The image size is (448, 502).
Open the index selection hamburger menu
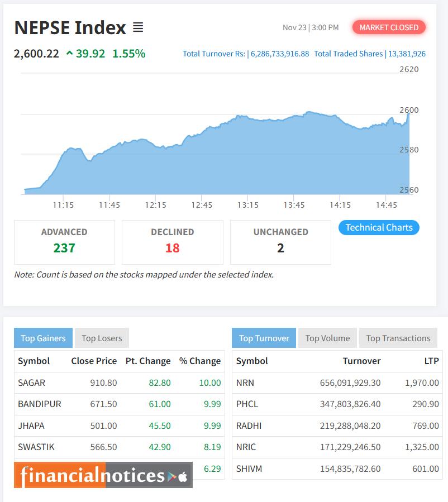click(138, 27)
